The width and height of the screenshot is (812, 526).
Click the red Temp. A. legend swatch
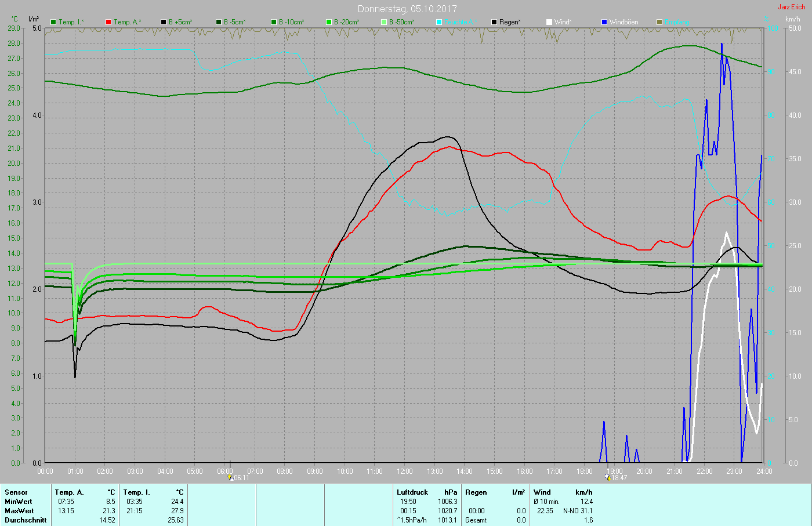click(x=108, y=22)
